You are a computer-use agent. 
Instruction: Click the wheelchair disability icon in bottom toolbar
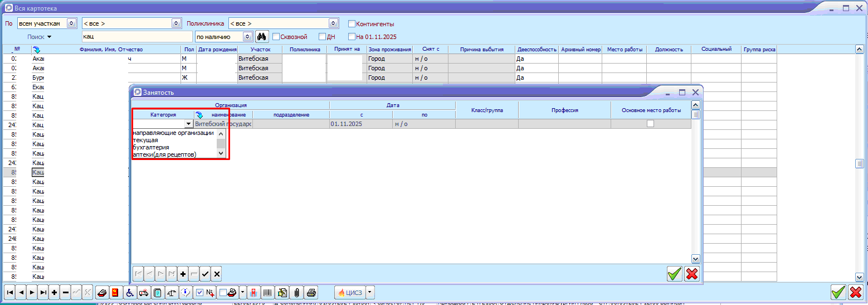point(129,292)
